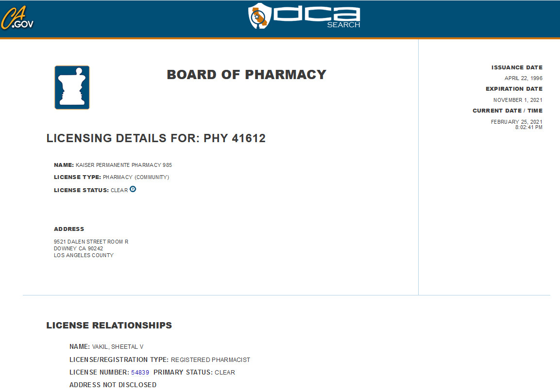
Task: Click the California shield magnifier emblem
Action: (260, 16)
